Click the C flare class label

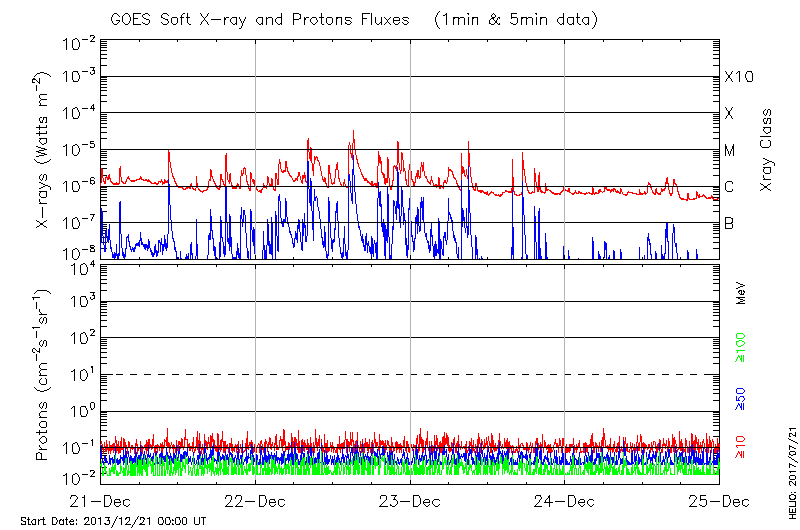coord(729,187)
